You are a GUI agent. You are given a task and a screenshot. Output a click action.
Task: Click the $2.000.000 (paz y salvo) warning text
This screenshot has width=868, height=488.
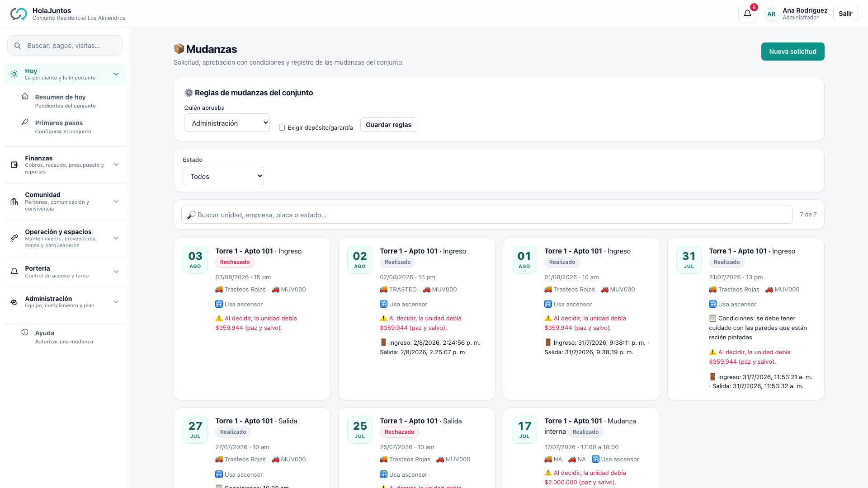coord(580,482)
